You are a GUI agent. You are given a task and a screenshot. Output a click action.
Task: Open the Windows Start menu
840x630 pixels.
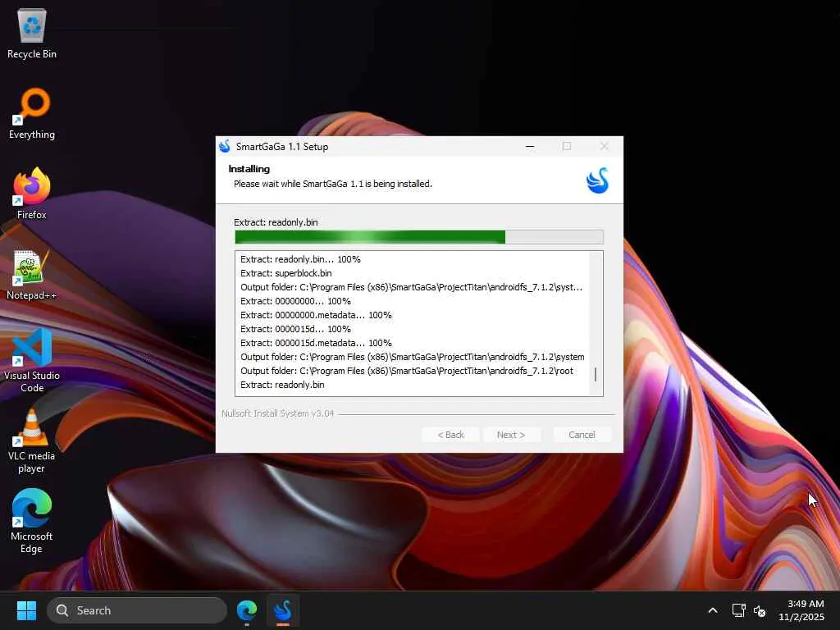click(26, 610)
